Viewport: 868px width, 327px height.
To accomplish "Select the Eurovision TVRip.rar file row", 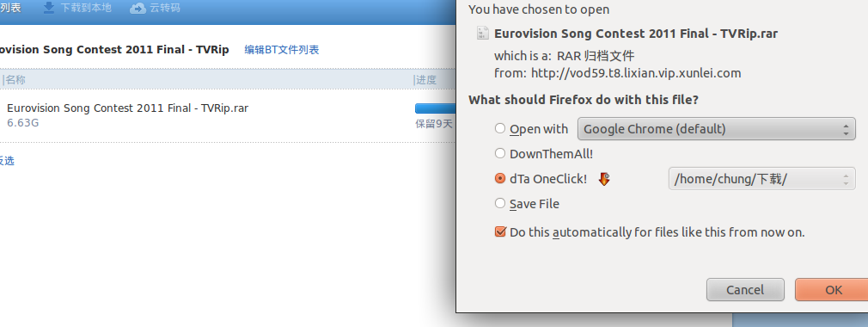I will (x=227, y=115).
